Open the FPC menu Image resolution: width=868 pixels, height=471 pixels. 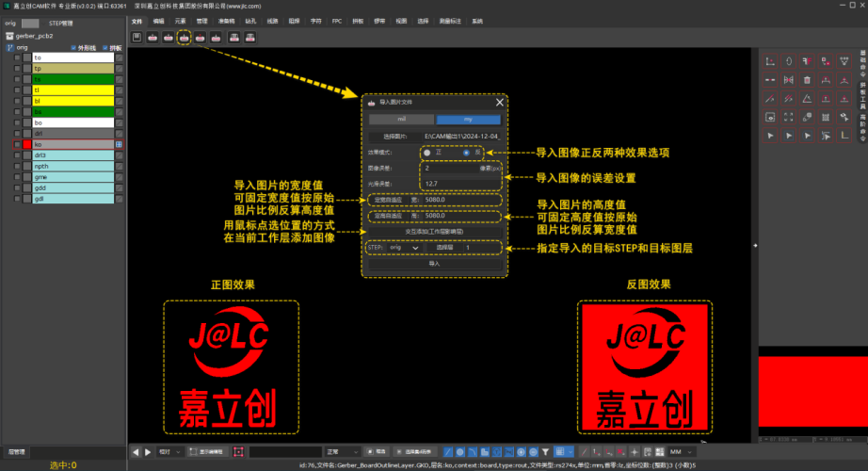pyautogui.click(x=337, y=21)
